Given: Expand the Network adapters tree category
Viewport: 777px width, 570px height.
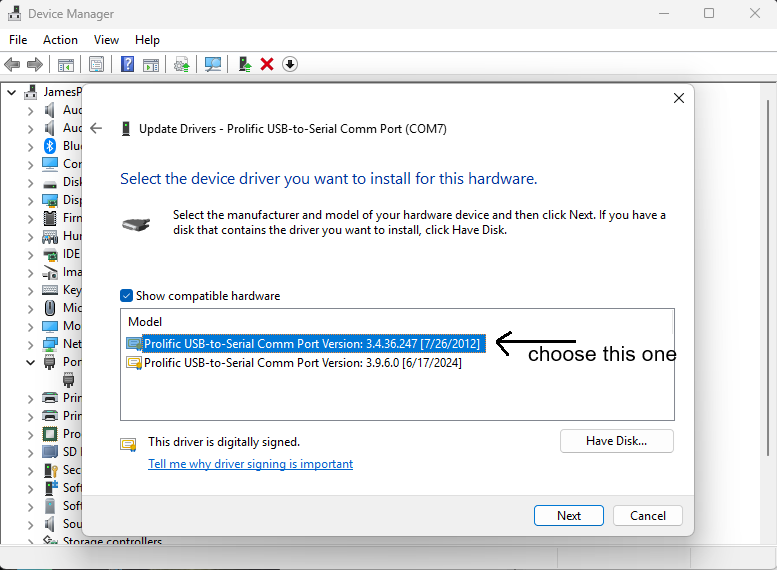Looking at the screenshot, I should tap(31, 345).
